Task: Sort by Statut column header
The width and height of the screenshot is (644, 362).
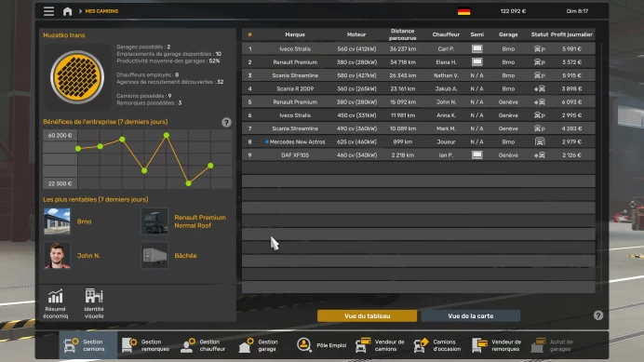Action: click(x=539, y=34)
